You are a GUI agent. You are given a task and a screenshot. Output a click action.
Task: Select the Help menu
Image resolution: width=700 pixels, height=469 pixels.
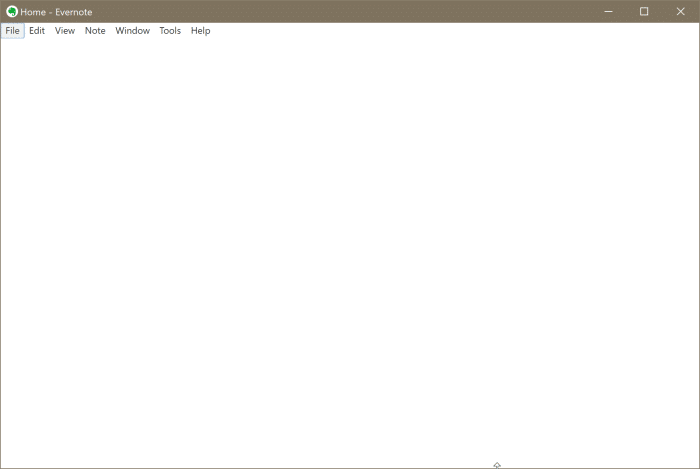(200, 31)
